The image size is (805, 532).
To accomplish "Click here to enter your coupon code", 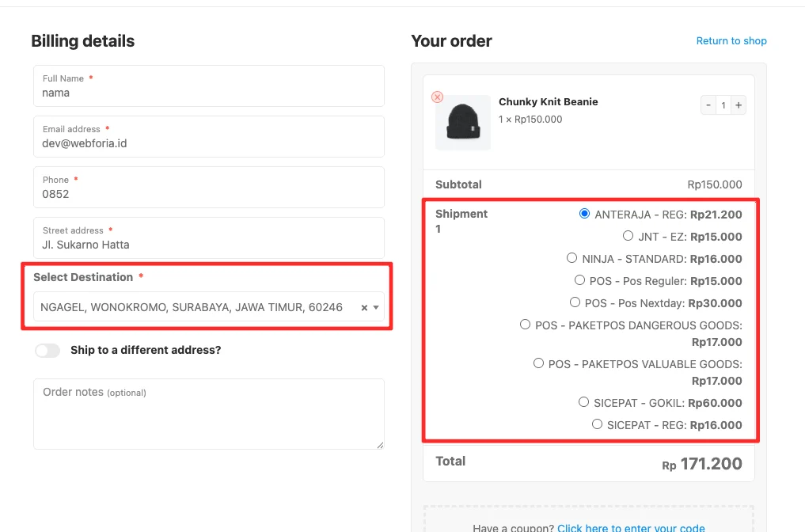I will pos(631,526).
